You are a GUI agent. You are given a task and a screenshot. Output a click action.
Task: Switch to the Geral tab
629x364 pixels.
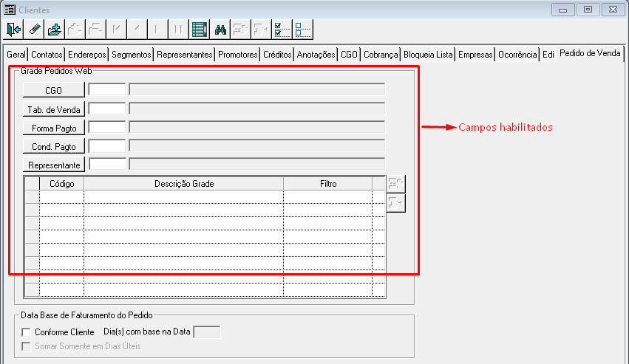16,55
